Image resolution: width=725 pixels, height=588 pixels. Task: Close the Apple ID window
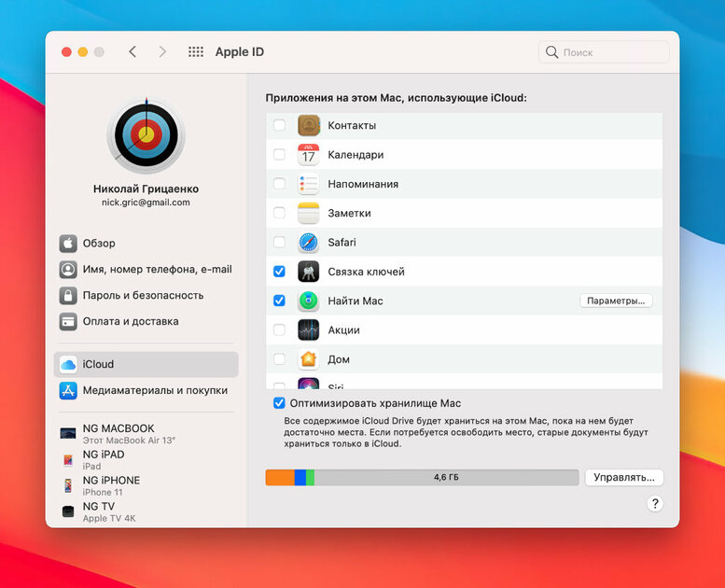pyautogui.click(x=66, y=52)
